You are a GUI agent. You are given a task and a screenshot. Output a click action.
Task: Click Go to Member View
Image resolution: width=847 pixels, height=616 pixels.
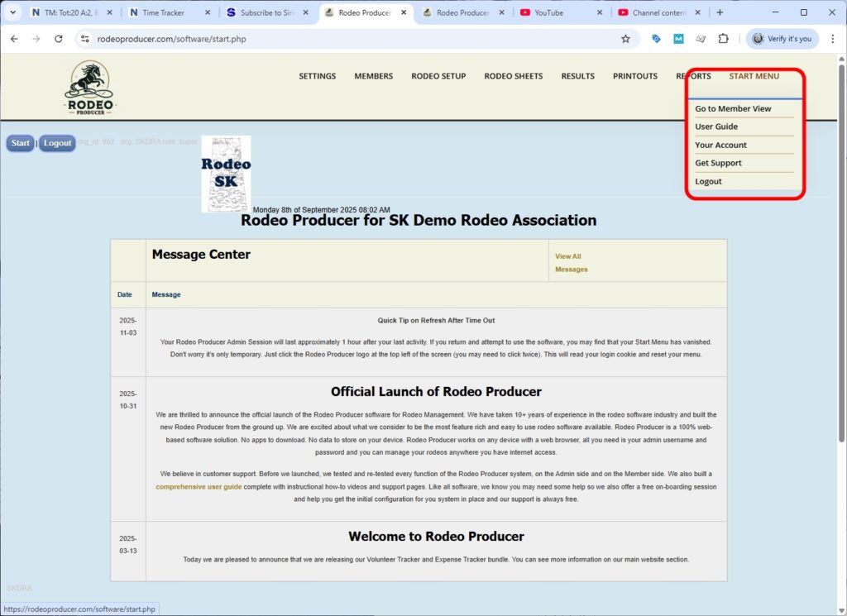point(733,107)
